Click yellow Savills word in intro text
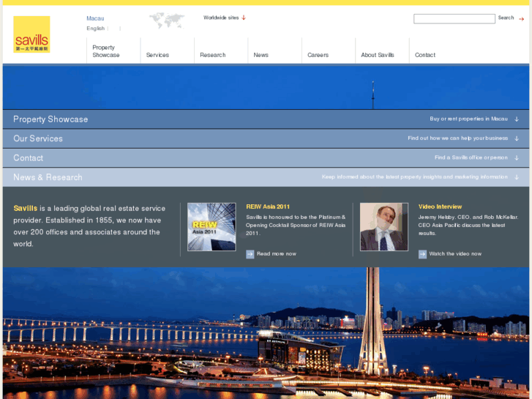Viewport: 532px width, 399px height. tap(26, 209)
